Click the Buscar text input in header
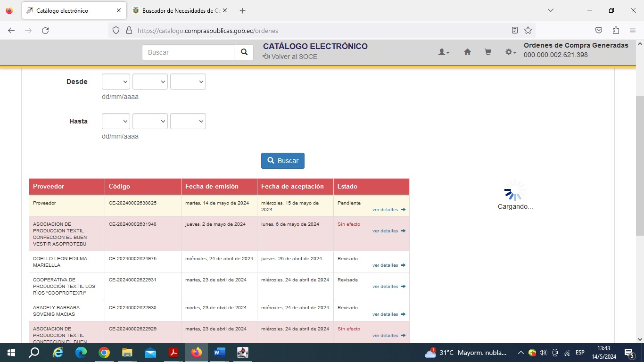 [x=189, y=52]
